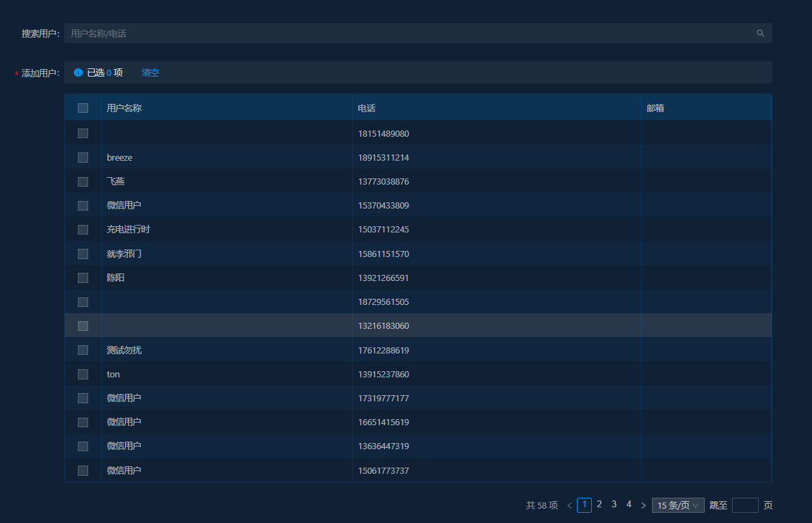Viewport: 812px width, 523px height.
Task: Tick the checkbox for 充电进行时
Action: coord(83,230)
